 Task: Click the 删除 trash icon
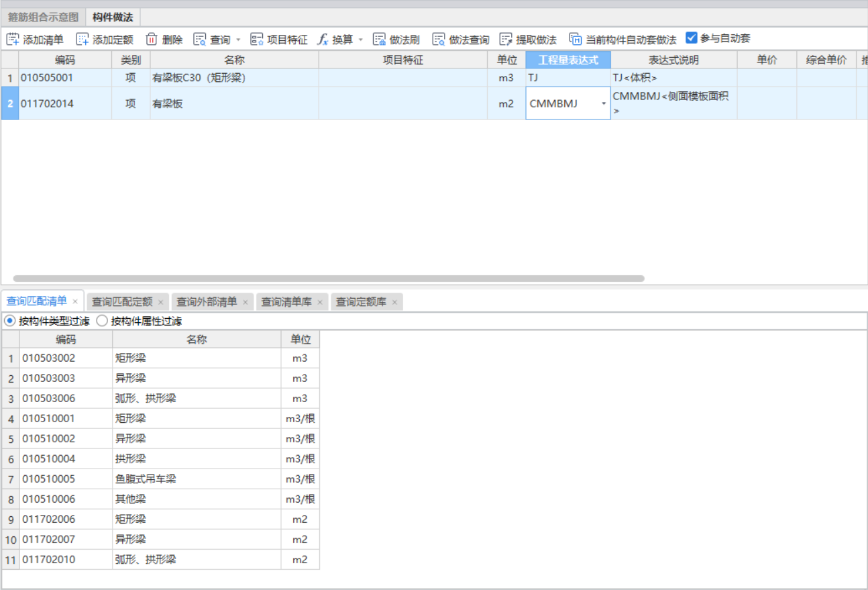point(152,40)
